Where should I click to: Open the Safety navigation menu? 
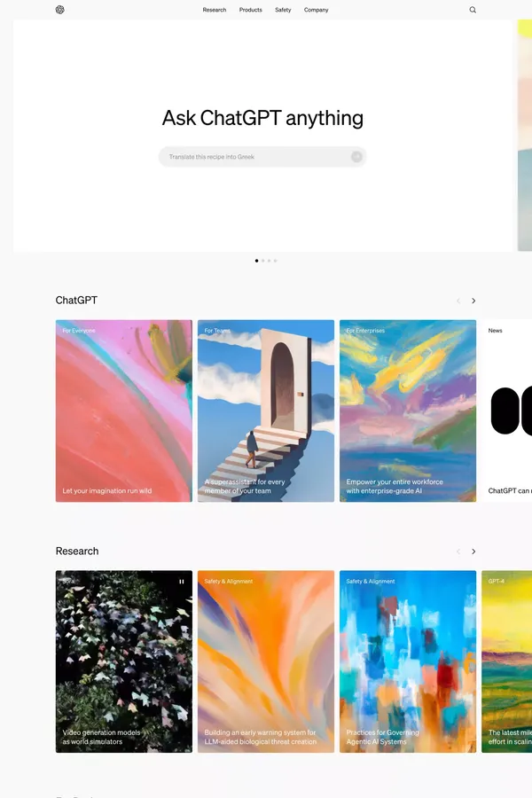(x=283, y=10)
